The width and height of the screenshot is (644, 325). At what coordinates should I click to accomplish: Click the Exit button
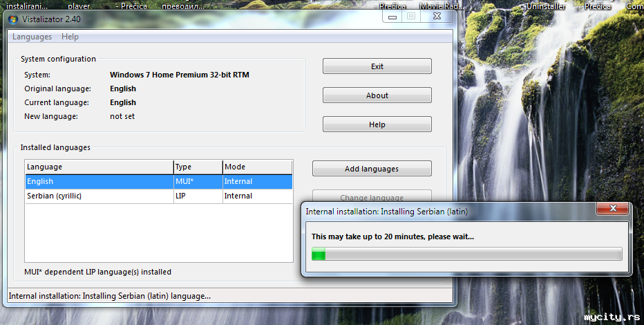[x=377, y=66]
